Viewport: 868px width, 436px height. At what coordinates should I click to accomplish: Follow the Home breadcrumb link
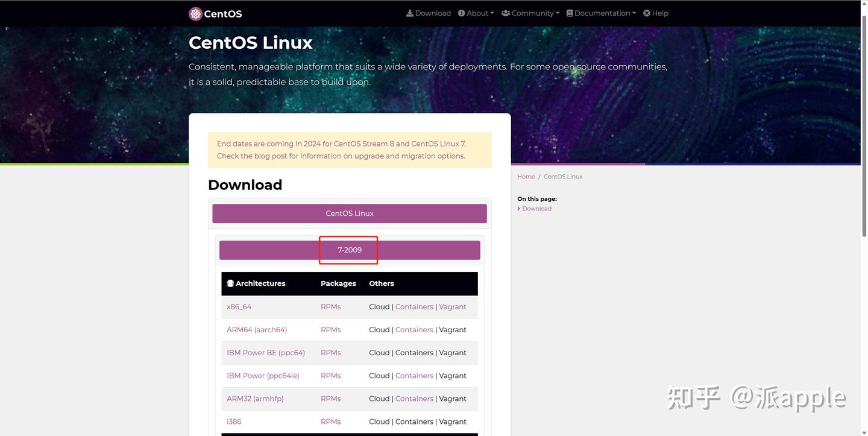[x=526, y=176]
